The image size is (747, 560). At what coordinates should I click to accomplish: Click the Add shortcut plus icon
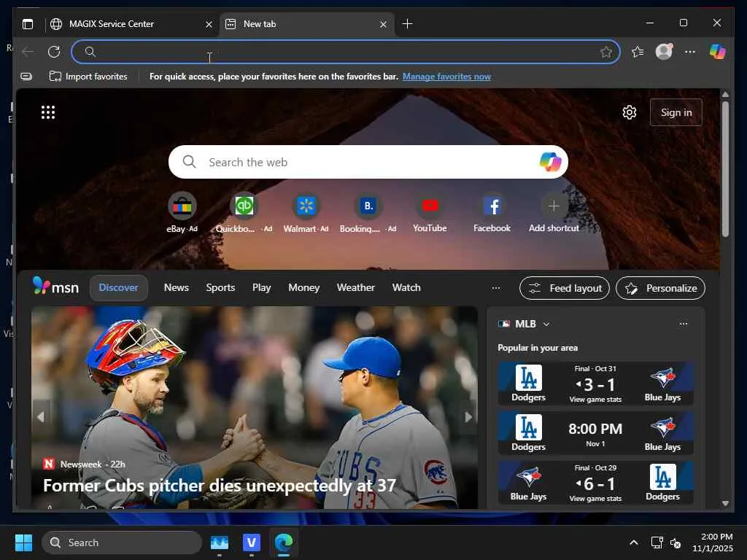point(554,206)
